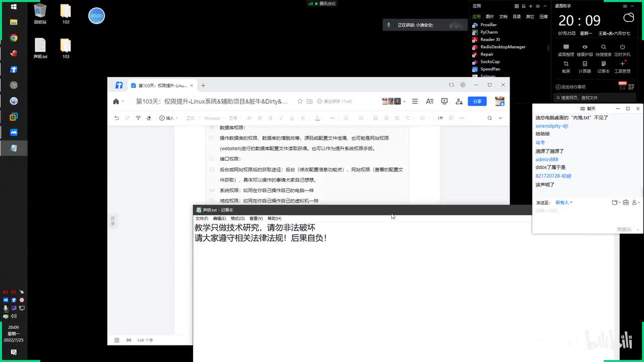This screenshot has width=644, height=362.
Task: Click the undo arrow in editor toolbar
Action: 117,118
